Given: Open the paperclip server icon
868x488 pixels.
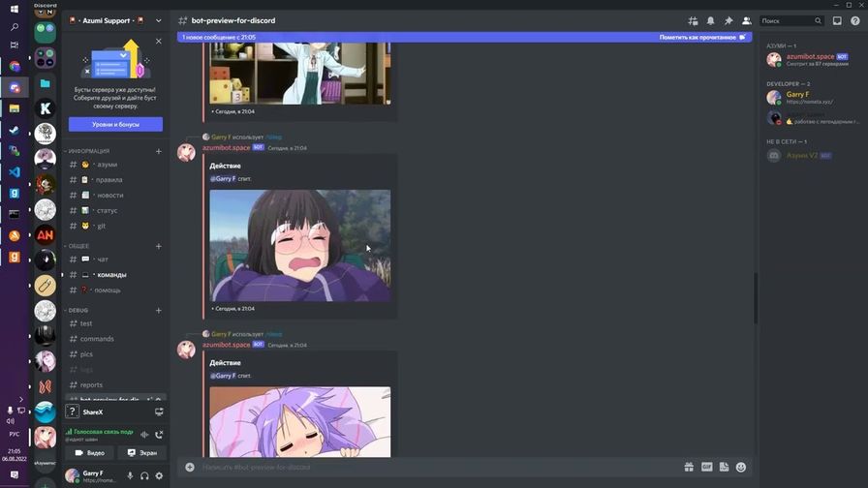Looking at the screenshot, I should [45, 286].
